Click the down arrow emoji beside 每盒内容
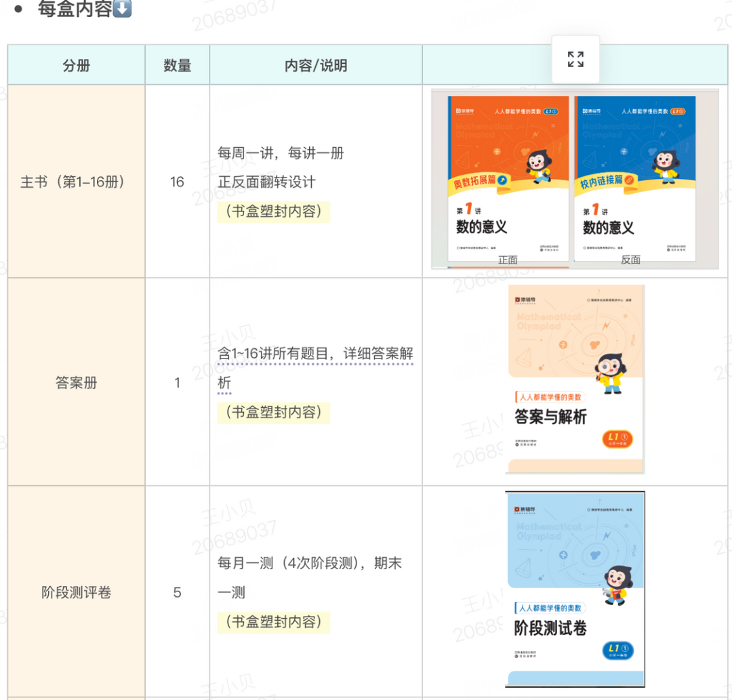The height and width of the screenshot is (700, 732). 122,9
